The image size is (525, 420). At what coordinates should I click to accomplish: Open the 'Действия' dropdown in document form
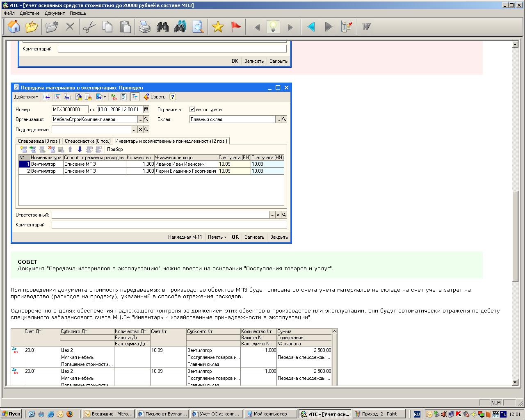click(26, 97)
